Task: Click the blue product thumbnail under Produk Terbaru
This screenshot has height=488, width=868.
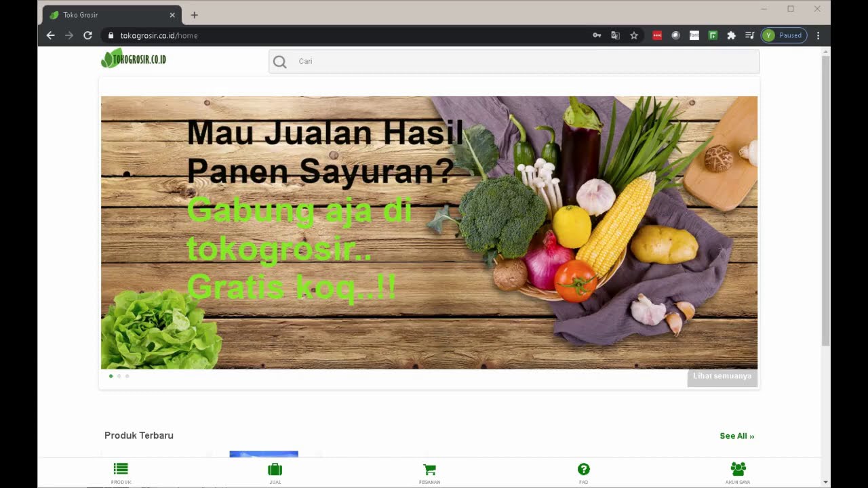Action: pos(264,454)
